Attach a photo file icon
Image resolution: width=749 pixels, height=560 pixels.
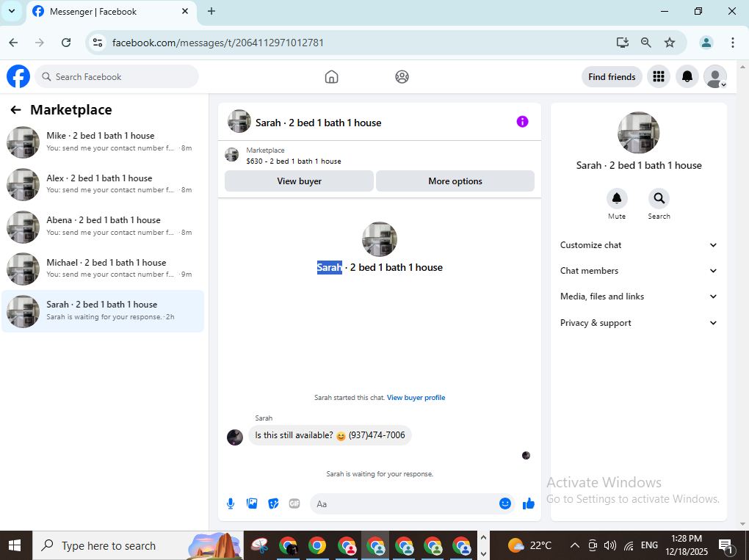[252, 503]
